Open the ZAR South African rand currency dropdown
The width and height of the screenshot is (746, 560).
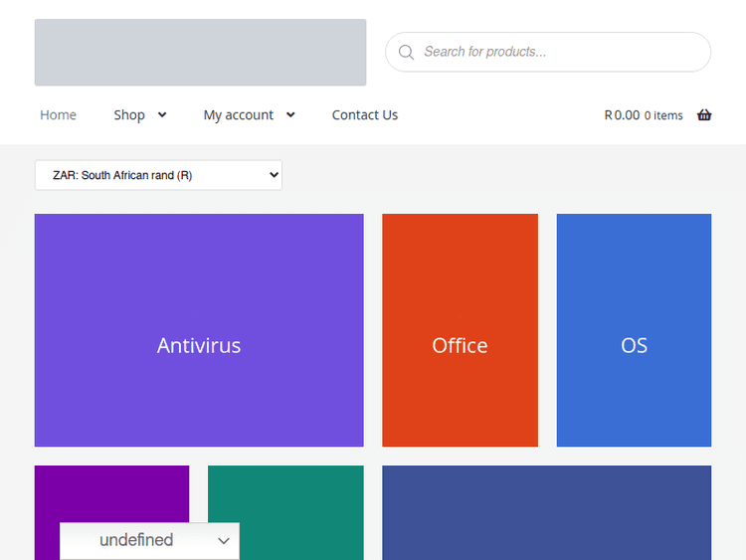158,175
